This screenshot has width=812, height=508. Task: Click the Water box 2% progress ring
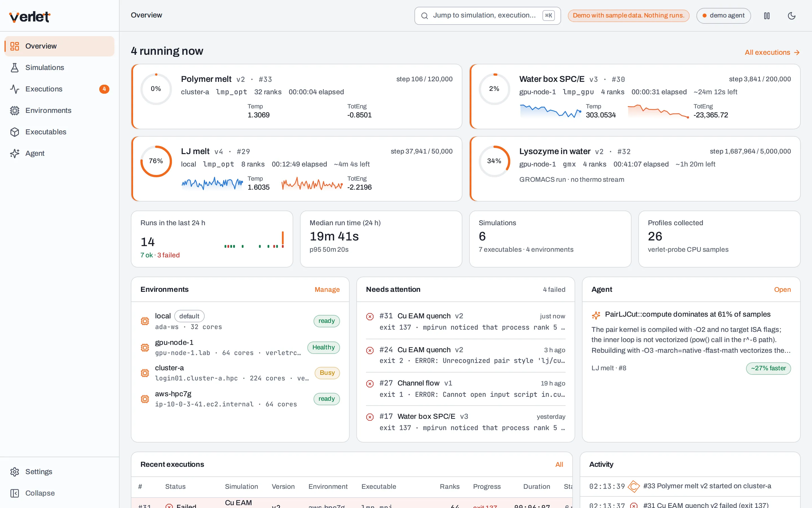pos(494,89)
